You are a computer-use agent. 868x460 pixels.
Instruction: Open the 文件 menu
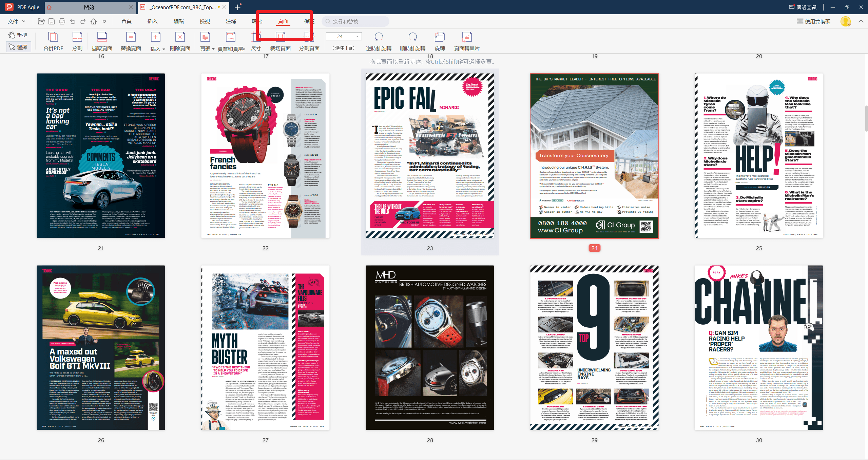click(16, 21)
